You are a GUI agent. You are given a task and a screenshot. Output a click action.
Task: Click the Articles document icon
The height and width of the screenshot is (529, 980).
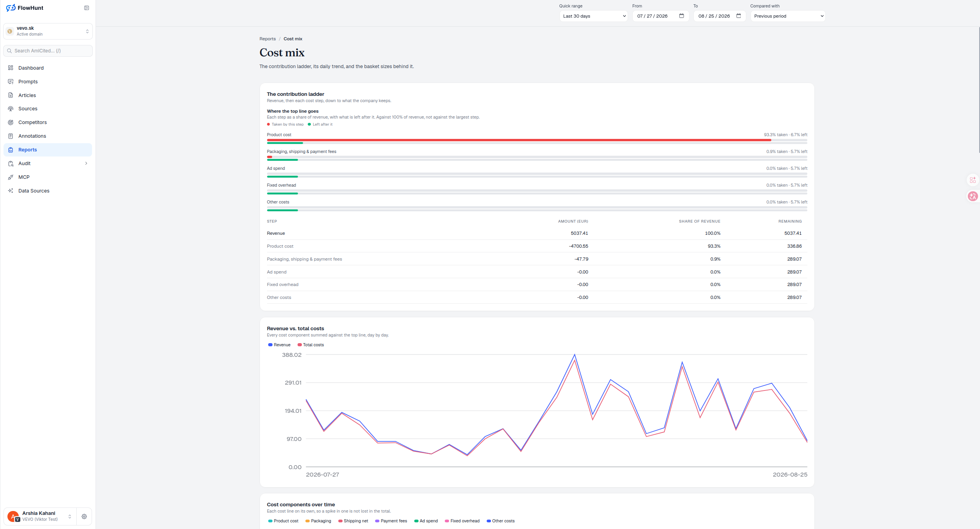pos(11,95)
